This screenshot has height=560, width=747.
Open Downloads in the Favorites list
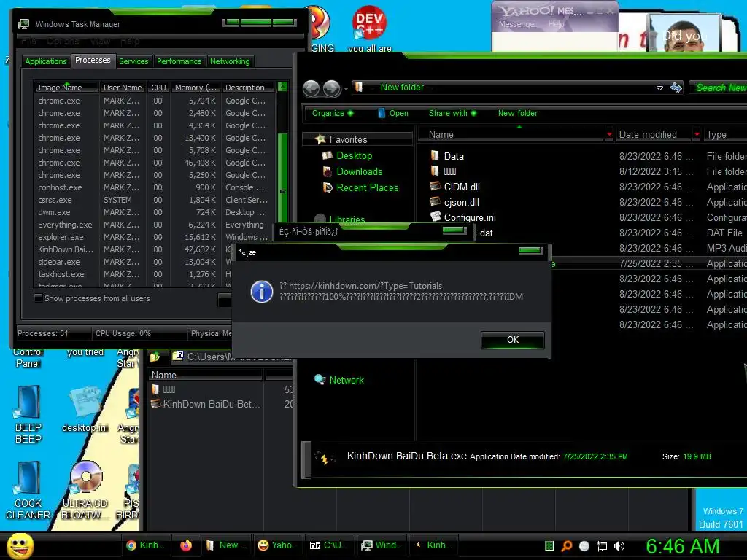point(359,172)
